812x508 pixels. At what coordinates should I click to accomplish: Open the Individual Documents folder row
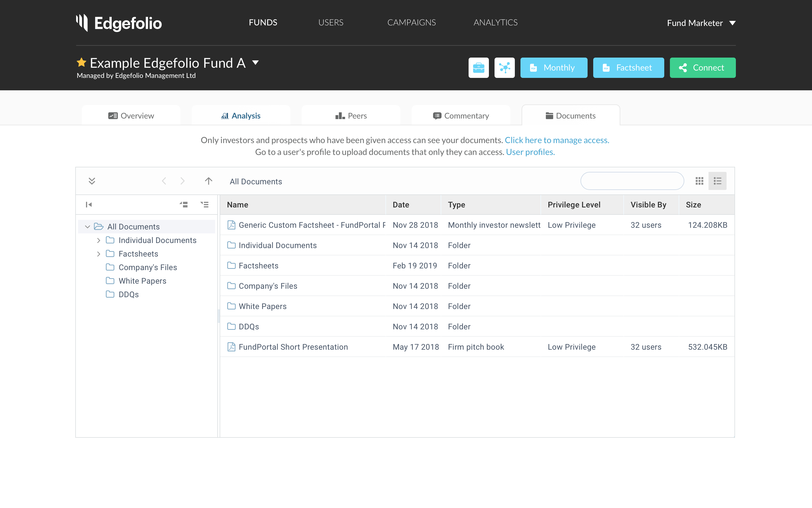477,245
